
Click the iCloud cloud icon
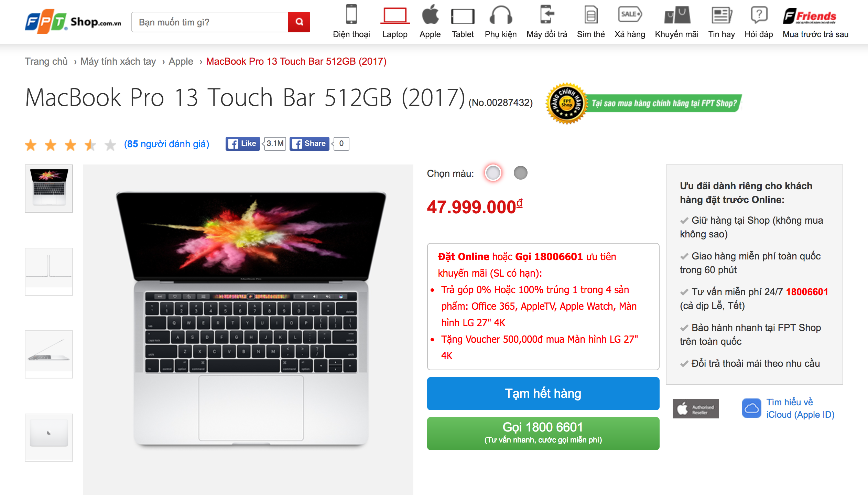[751, 408]
